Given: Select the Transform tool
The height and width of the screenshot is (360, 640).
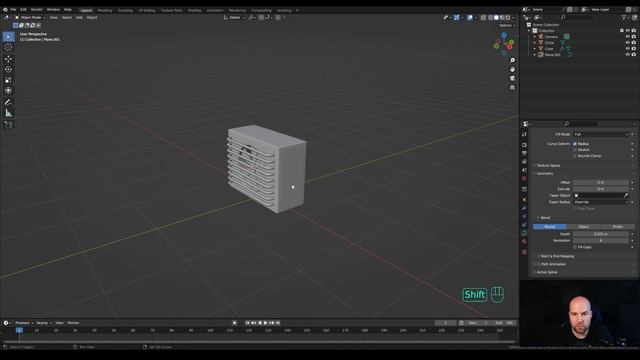Looking at the screenshot, I should pos(8,91).
